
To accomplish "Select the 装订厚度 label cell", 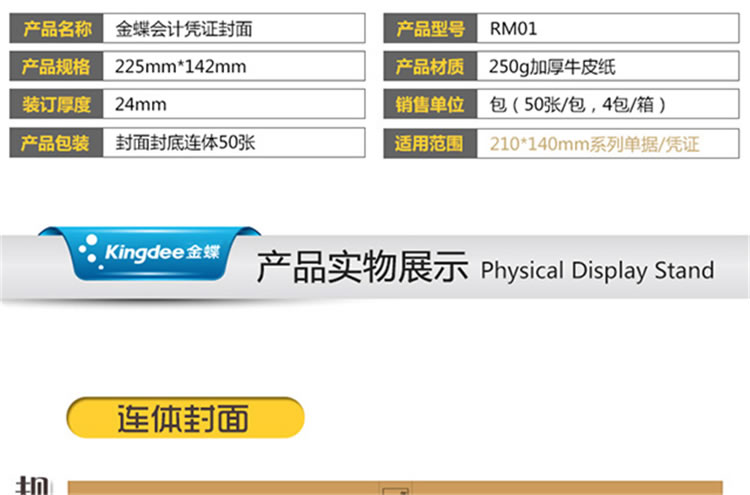I will pyautogui.click(x=56, y=104).
